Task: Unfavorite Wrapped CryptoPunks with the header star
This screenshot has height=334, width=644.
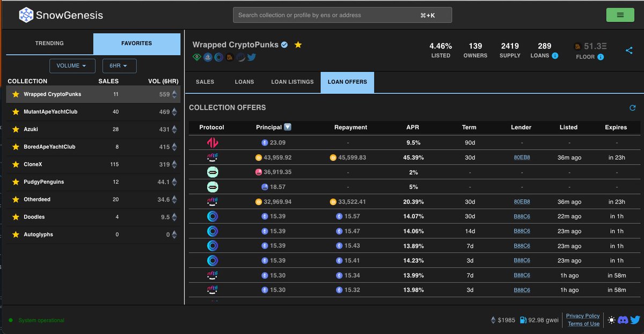Action: [298, 45]
